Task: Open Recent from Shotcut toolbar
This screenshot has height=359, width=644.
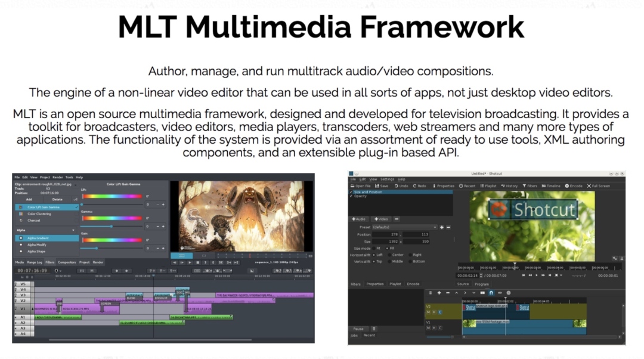Action: [x=467, y=186]
